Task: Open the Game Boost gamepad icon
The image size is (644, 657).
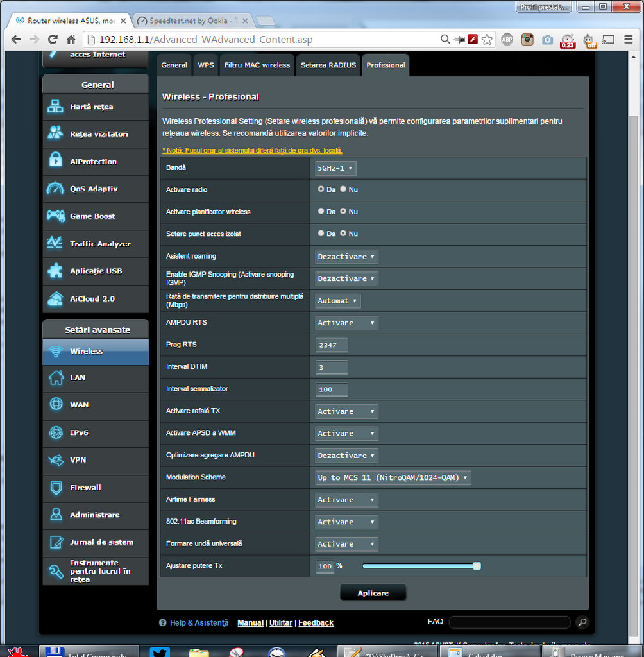Action: (56, 216)
